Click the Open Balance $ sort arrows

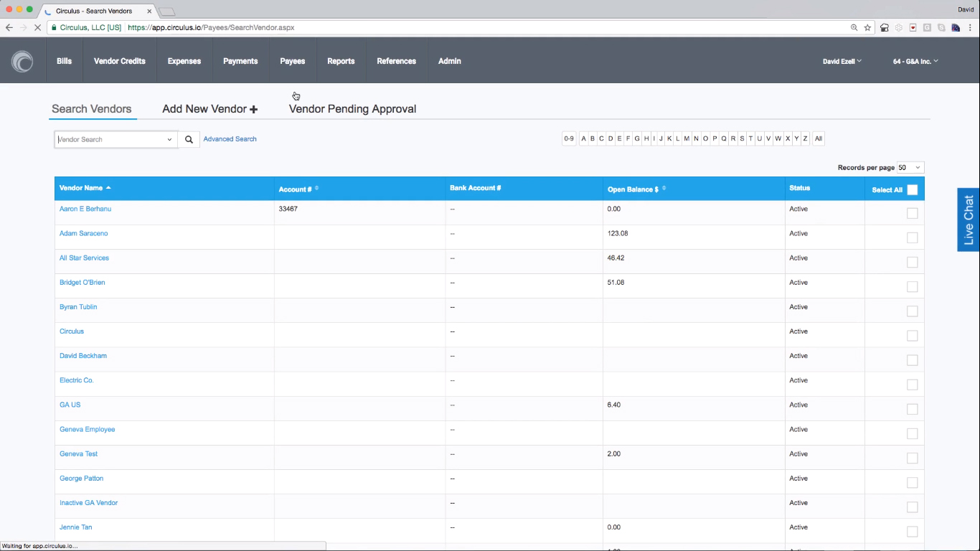[664, 189]
